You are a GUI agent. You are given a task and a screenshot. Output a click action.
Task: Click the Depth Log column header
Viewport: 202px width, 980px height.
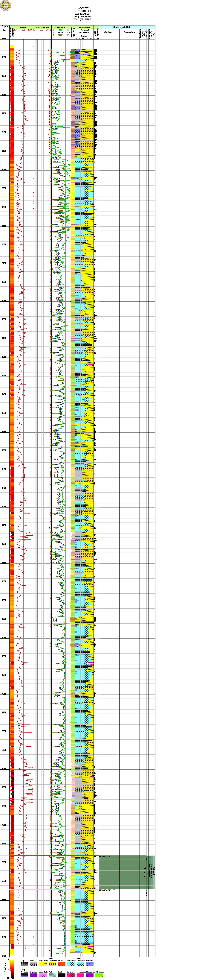[x=5, y=28]
